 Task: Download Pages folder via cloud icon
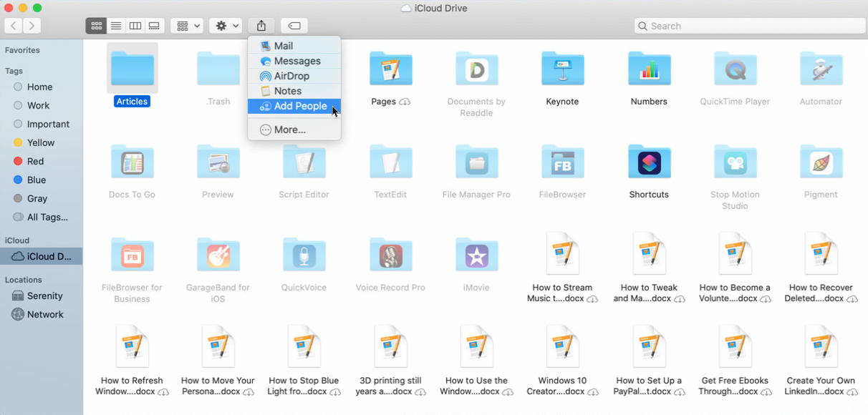(405, 102)
